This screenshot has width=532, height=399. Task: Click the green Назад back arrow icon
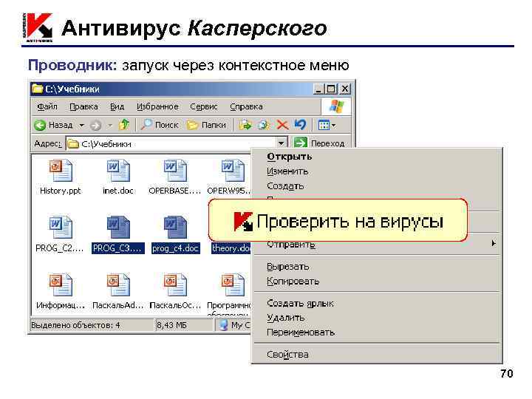40,125
